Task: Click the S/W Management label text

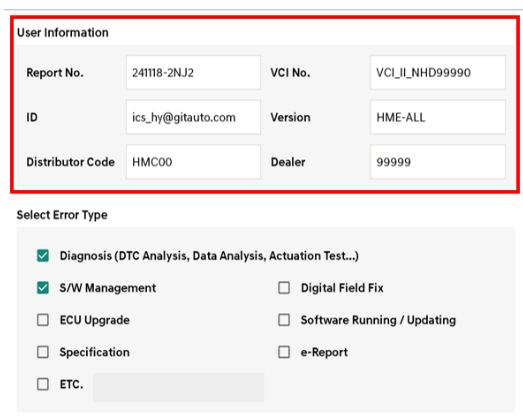Action: 108,288
